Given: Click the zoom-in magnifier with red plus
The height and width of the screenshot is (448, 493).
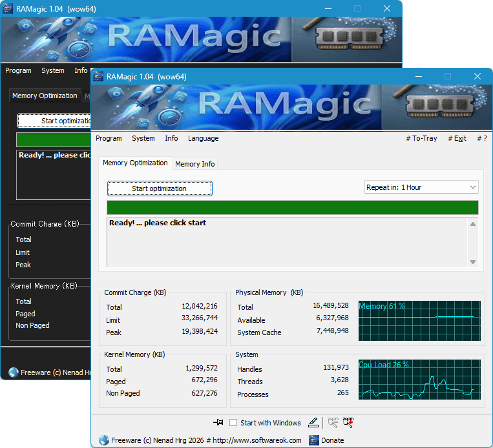Looking at the screenshot, I should 348,423.
